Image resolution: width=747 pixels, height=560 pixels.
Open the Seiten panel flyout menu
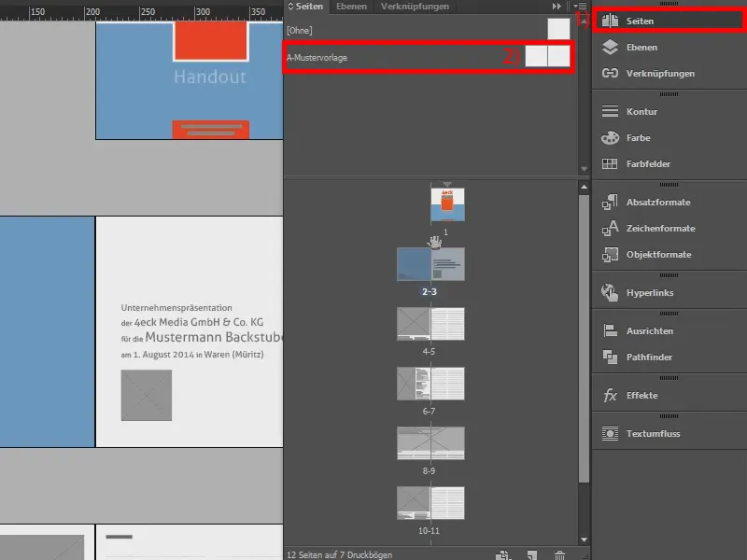pyautogui.click(x=580, y=7)
